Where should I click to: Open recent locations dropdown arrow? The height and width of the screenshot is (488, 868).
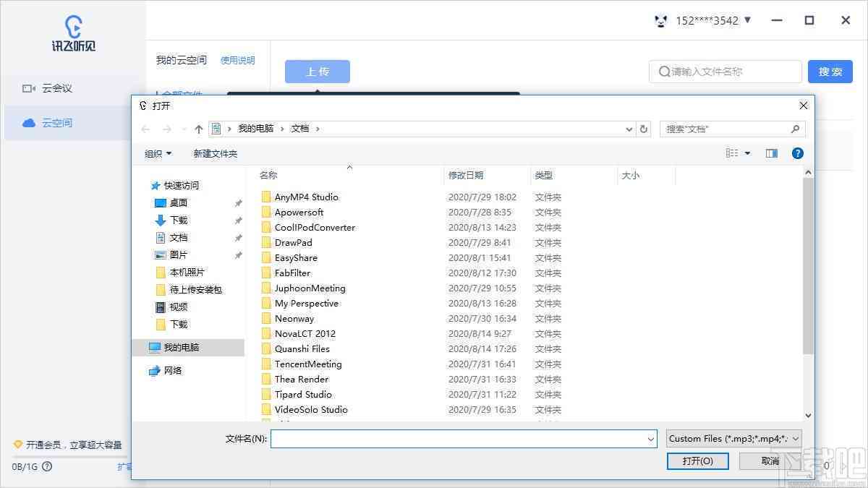[x=183, y=129]
